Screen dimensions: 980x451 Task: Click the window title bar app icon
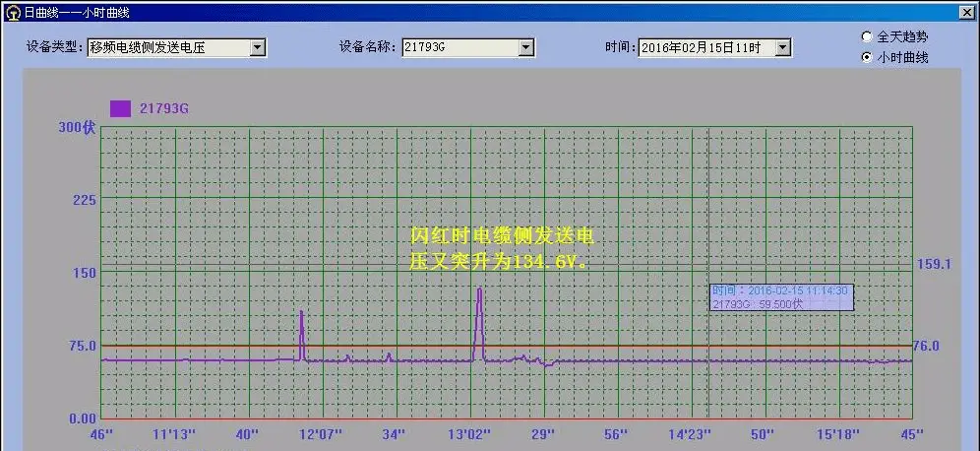(13, 12)
